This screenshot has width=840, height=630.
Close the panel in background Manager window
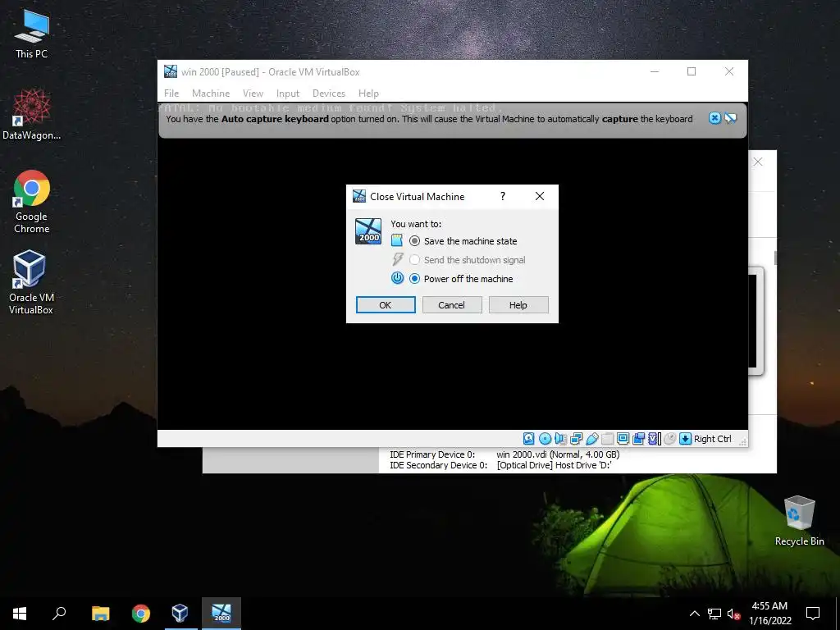coord(757,162)
